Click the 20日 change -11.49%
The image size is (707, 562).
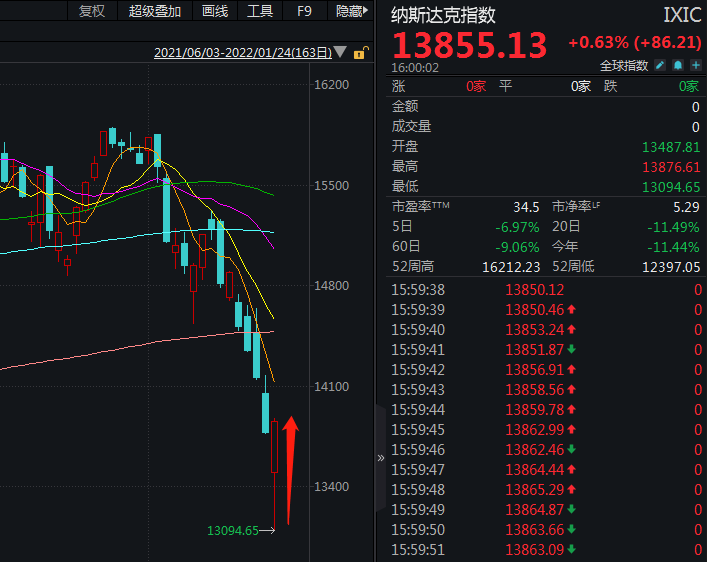pos(673,227)
